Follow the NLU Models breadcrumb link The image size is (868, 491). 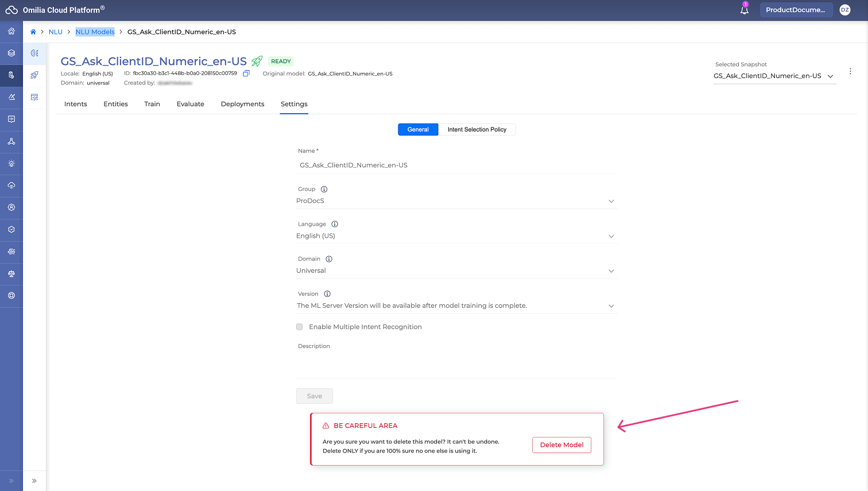coord(95,32)
